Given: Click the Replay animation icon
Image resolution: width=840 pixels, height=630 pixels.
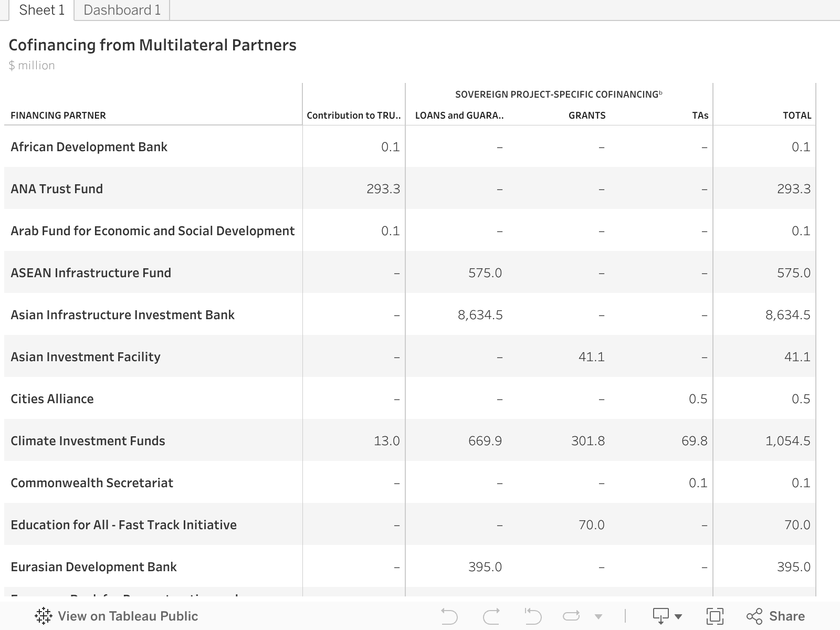Looking at the screenshot, I should (x=571, y=616).
